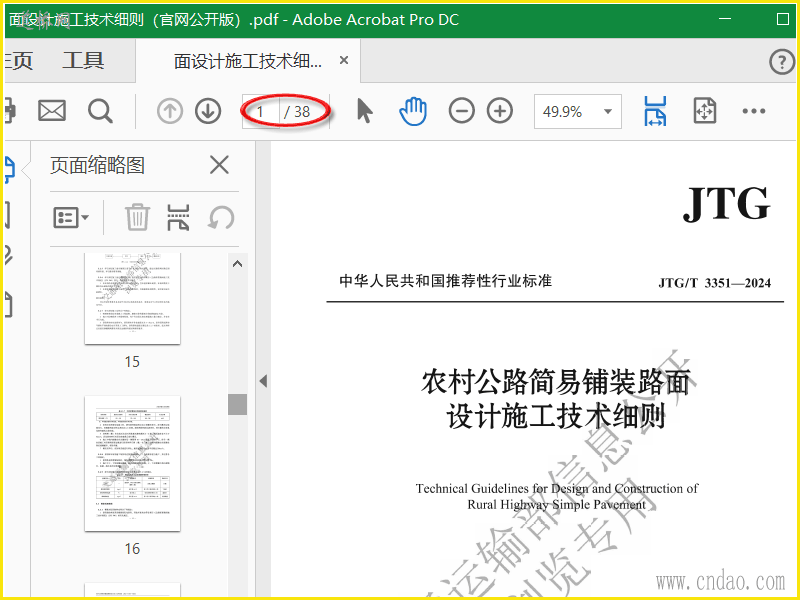This screenshot has width=800, height=600.
Task: Maximize the Acrobat window
Action: (x=783, y=19)
